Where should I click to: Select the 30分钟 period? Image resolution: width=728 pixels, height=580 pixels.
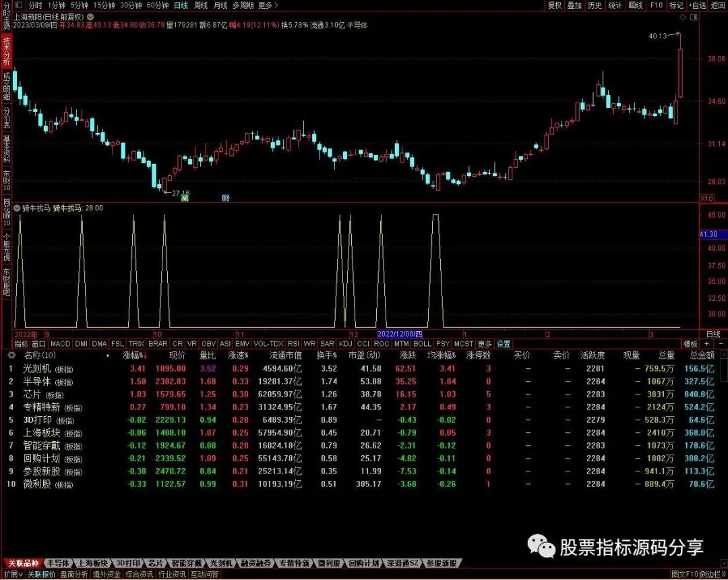pyautogui.click(x=131, y=5)
